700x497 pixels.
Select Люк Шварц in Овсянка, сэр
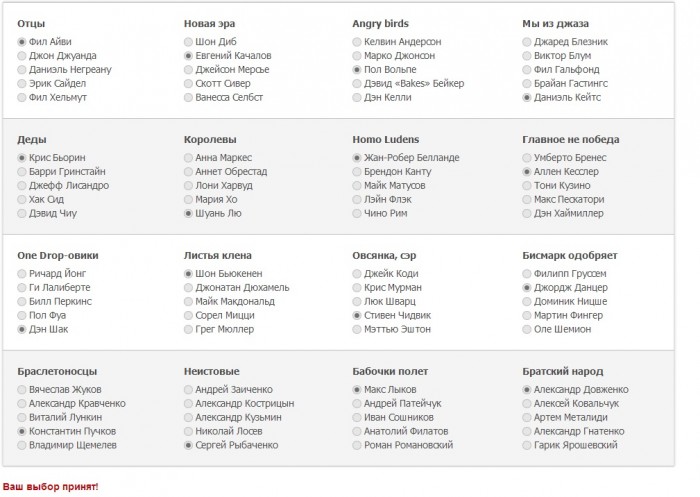(x=357, y=302)
